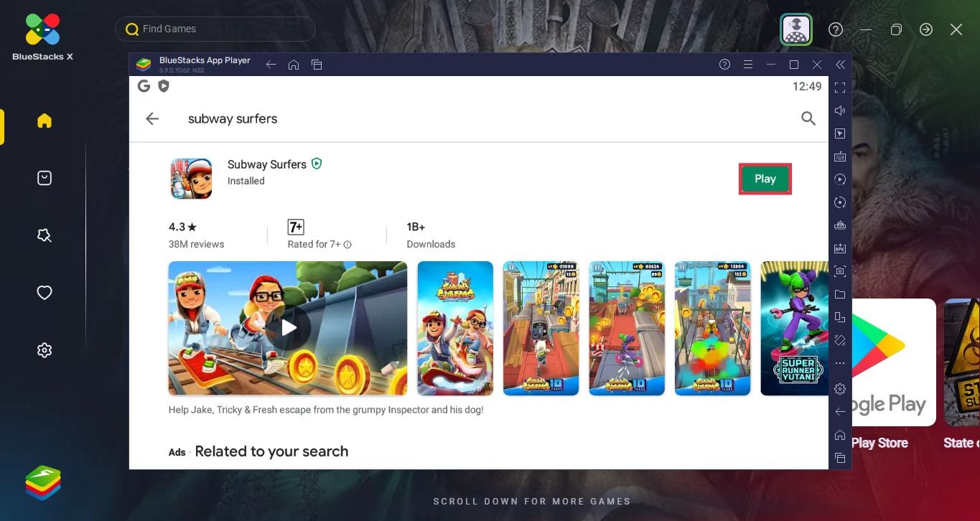Open the Subway Surfers title link
980x521 pixels.
click(x=267, y=164)
